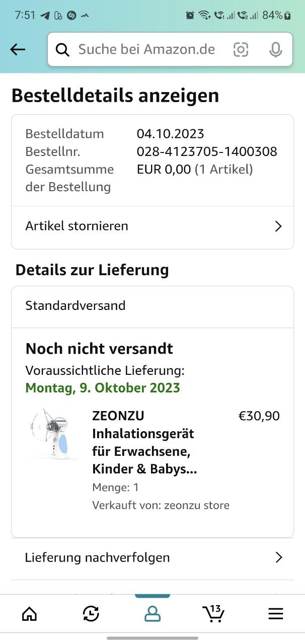Tap seller name zeonzu store
Image resolution: width=305 pixels, height=644 pixels.
pos(197,505)
